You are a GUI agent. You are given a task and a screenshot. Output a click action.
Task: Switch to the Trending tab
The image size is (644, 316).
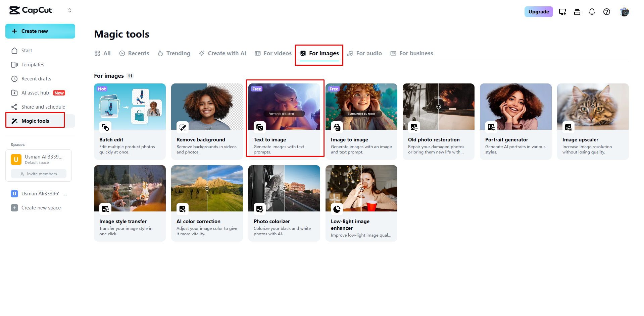coord(174,53)
